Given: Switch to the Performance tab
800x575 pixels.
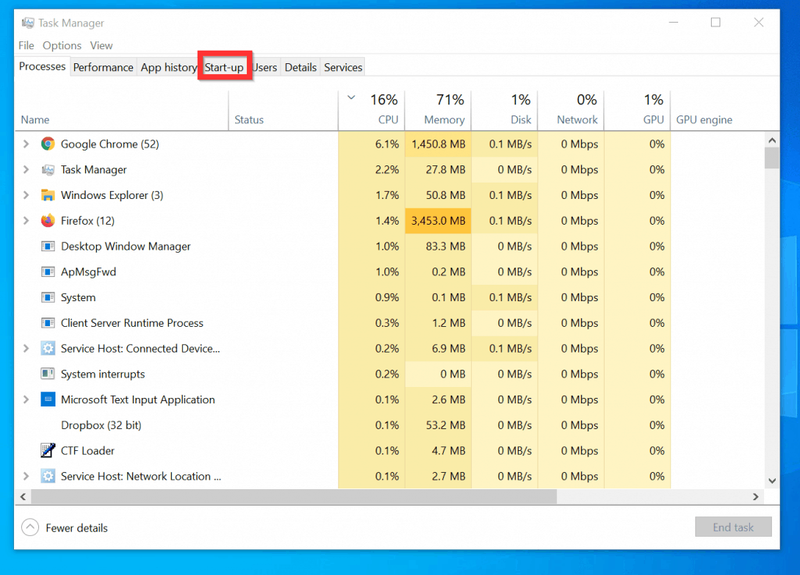Looking at the screenshot, I should (103, 67).
